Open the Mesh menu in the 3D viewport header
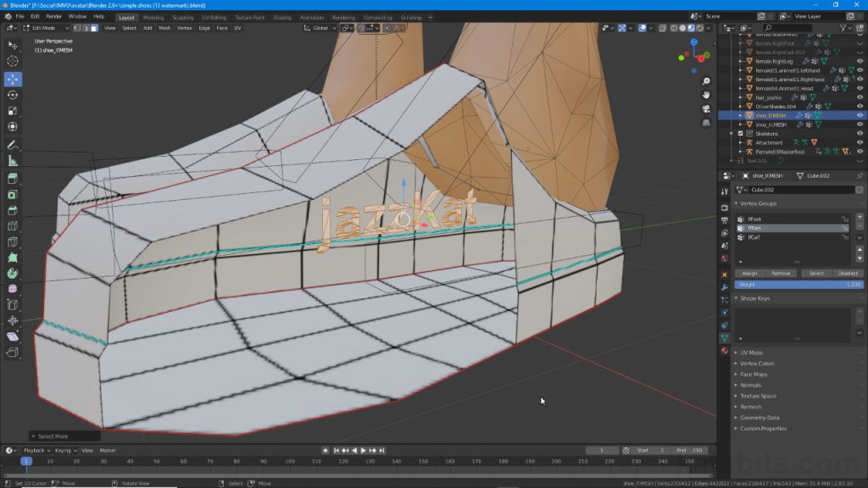Screen dimensions: 868x488 coord(166,28)
